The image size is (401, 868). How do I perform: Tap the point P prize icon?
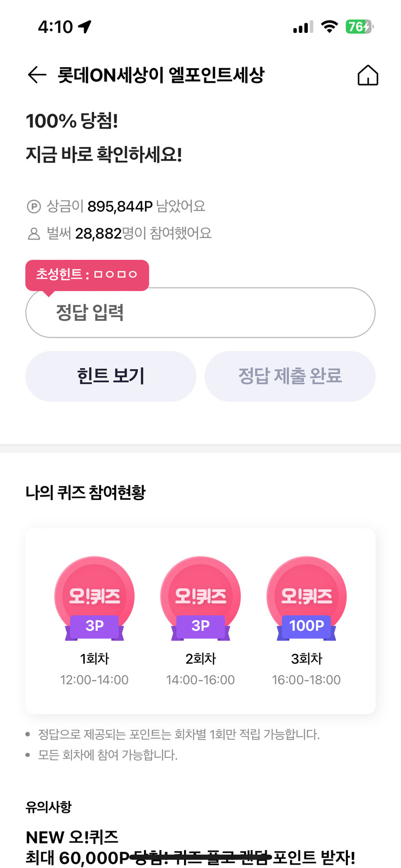(x=33, y=207)
